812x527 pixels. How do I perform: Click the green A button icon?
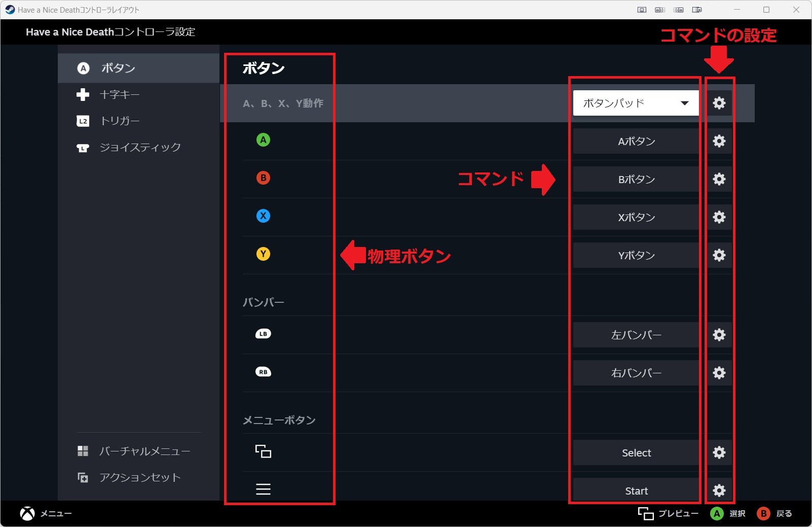point(263,140)
